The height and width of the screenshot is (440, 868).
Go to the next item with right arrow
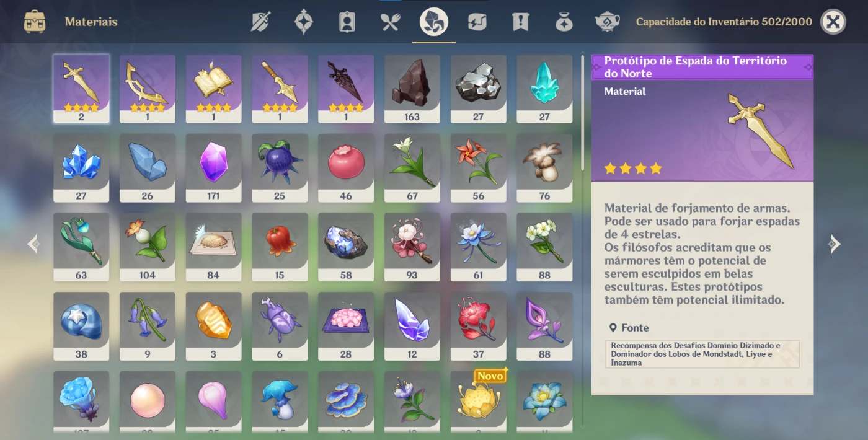pyautogui.click(x=835, y=244)
